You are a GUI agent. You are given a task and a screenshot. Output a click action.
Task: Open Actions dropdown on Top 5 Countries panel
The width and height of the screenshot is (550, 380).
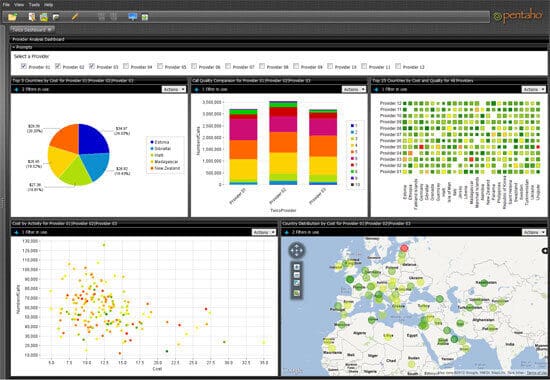pos(174,89)
